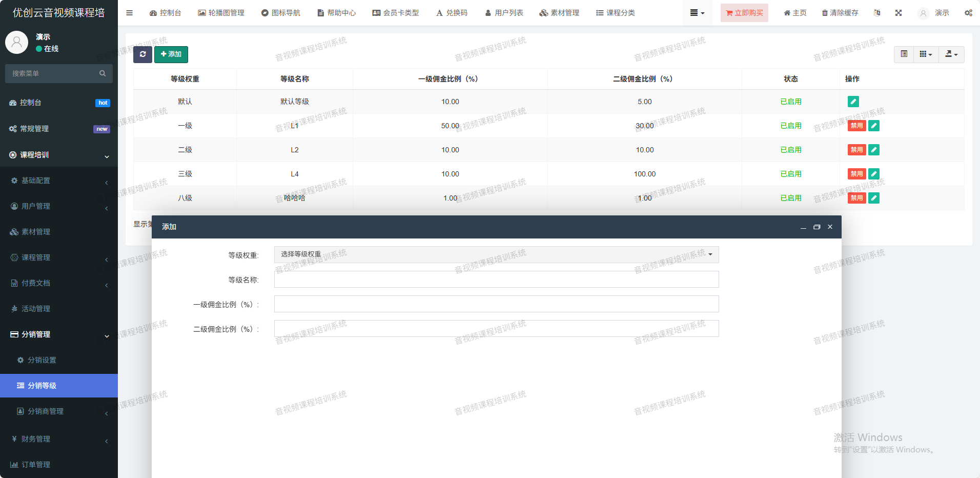Viewport: 980px width, 478px height.
Task: Click the edit pencil icon for L4 row
Action: pyautogui.click(x=874, y=174)
